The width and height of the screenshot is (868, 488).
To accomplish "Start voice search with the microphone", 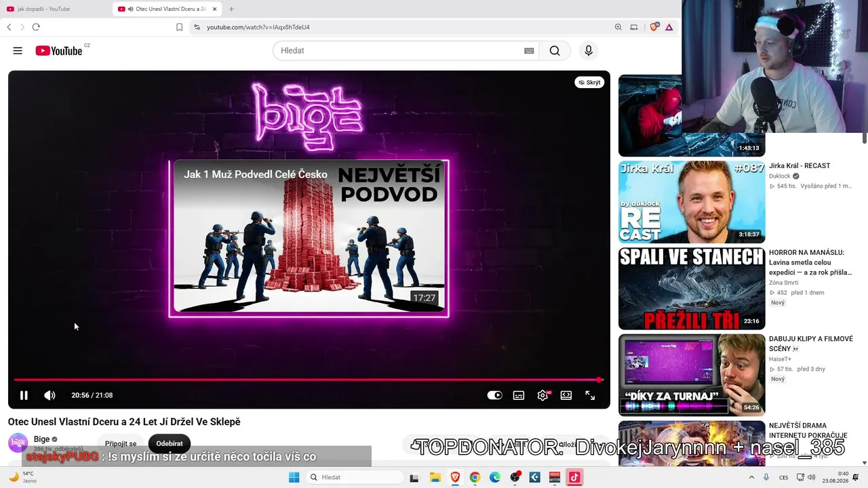I will [589, 51].
